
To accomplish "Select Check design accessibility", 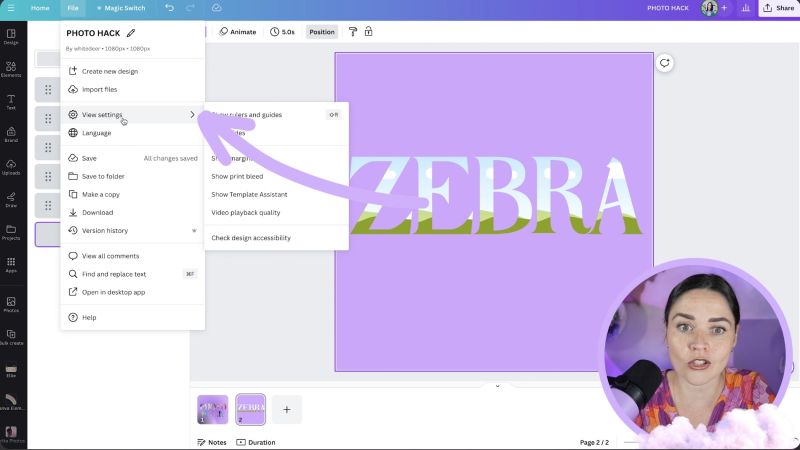I will pos(276,238).
